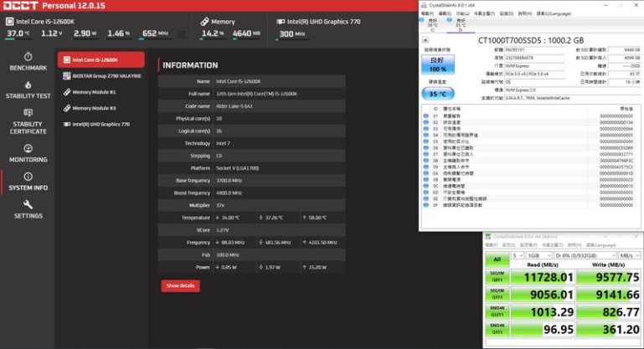Open the Benchmark section in OCCT sidebar
The image size is (644, 349).
[x=28, y=62]
